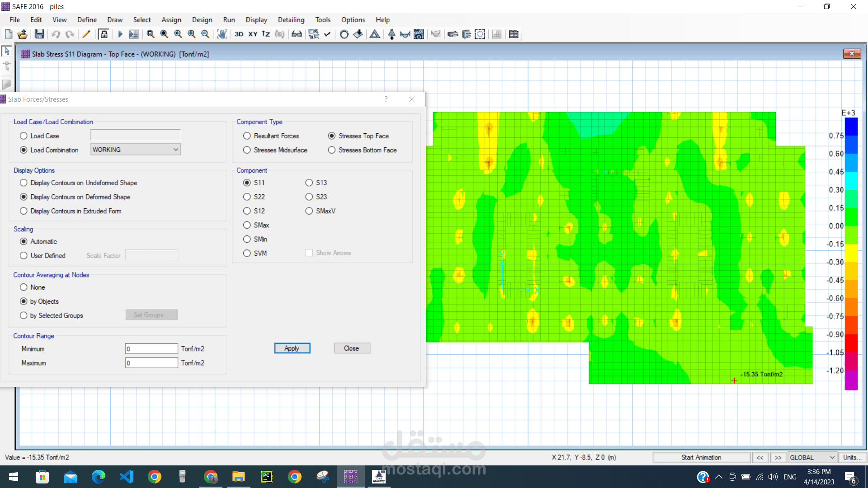Click the open file folder icon
This screenshot has height=488, width=868.
pyautogui.click(x=23, y=34)
